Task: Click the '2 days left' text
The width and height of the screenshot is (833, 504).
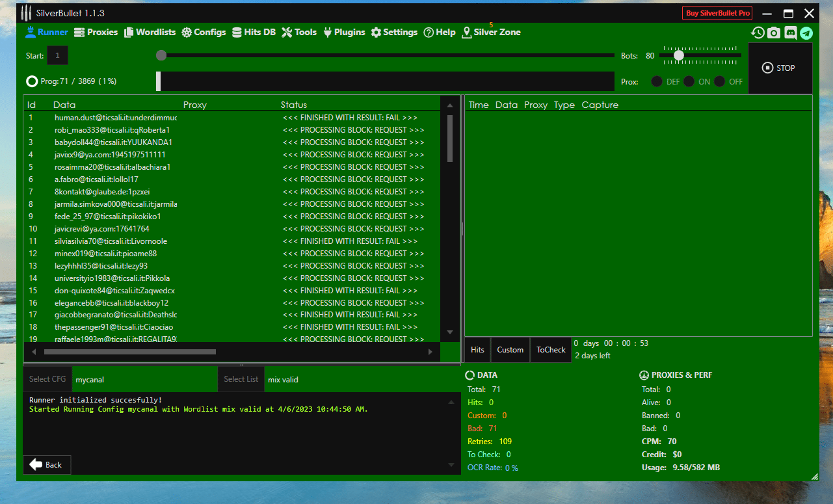Action: (592, 356)
